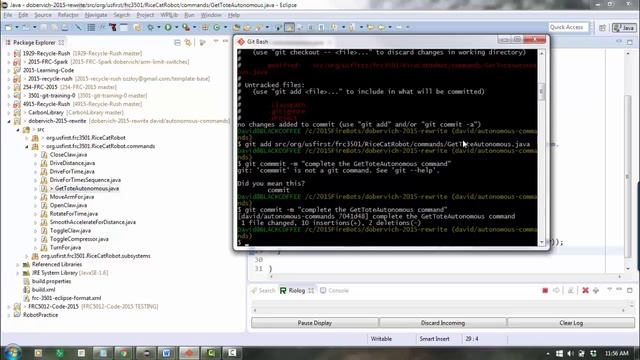The width and height of the screenshot is (640, 360).
Task: Toggle Mark Occurrences in the toolbar
Action: pos(289,27)
